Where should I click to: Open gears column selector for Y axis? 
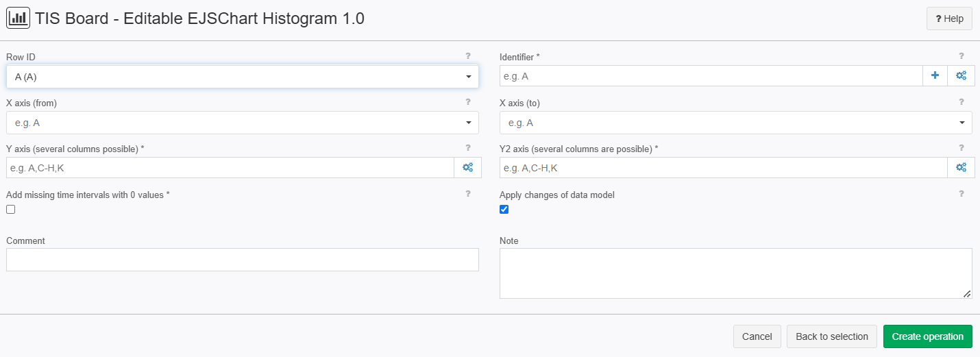click(x=467, y=168)
